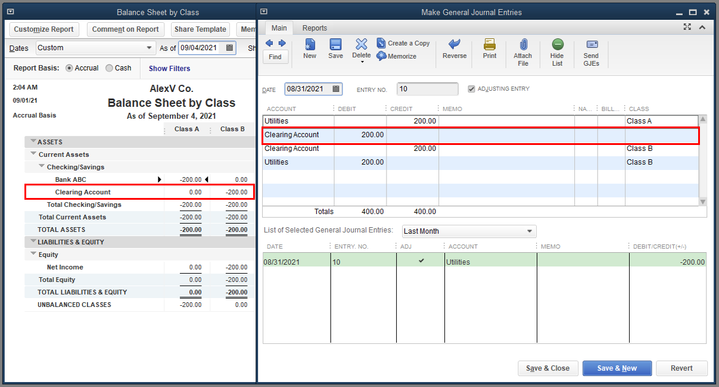Click Memorize entry
The width and height of the screenshot is (719, 387).
click(x=397, y=56)
